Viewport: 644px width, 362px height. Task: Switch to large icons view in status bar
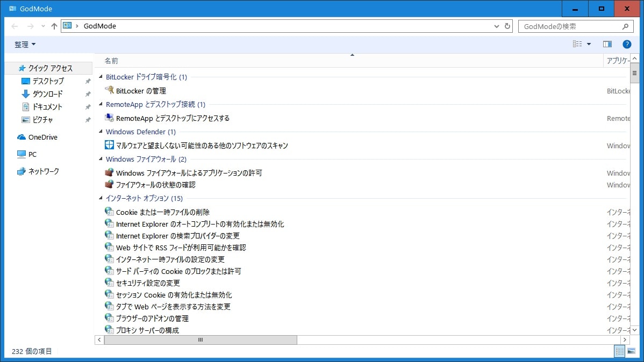click(632, 351)
